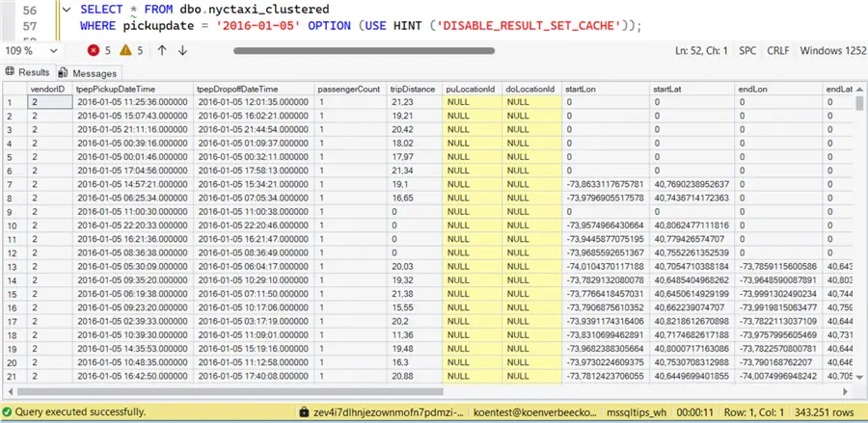Click the lock icon beside server name

tap(304, 412)
